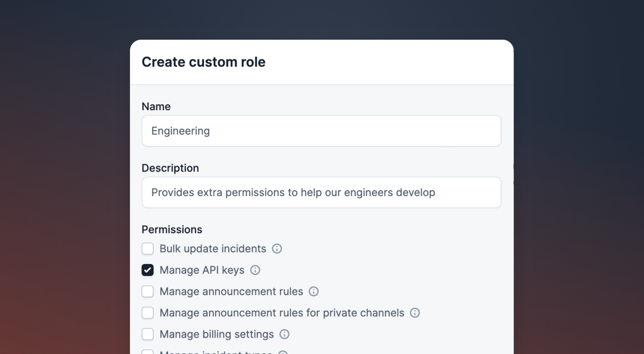644x354 pixels.
Task: Click info icon beside Manage incident types
Action: tap(283, 352)
